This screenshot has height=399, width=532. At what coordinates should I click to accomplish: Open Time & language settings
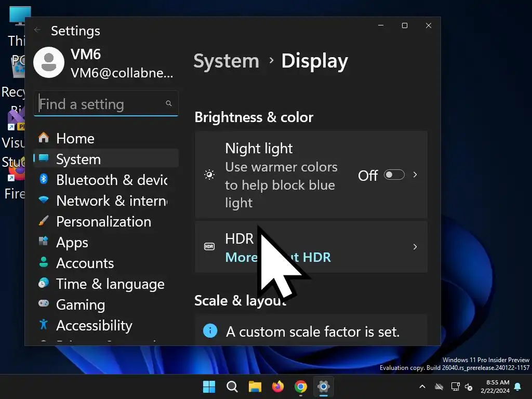pos(106,284)
